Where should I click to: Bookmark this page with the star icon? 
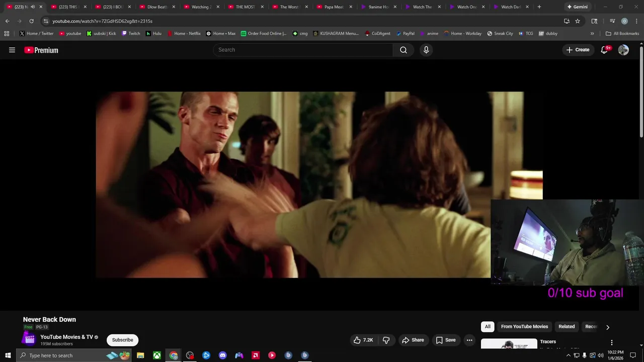coord(578,21)
